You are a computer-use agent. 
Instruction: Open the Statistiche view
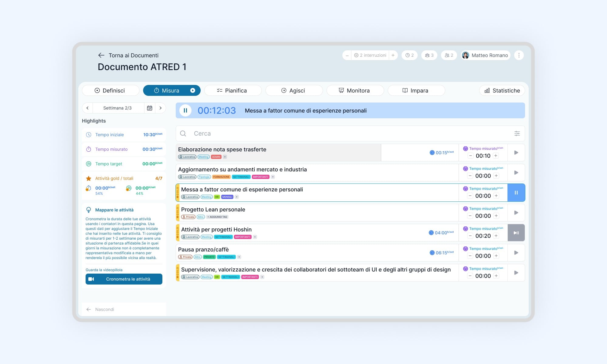(x=502, y=90)
